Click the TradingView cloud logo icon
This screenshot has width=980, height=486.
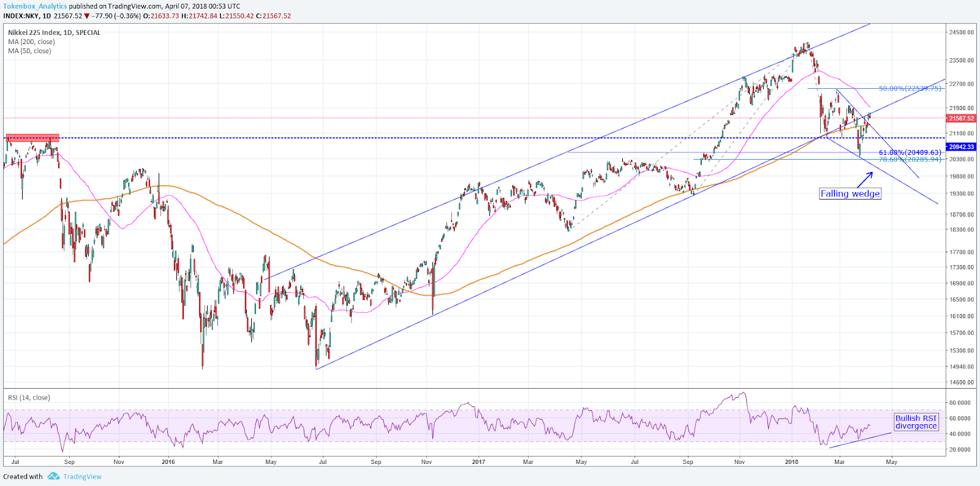click(53, 476)
